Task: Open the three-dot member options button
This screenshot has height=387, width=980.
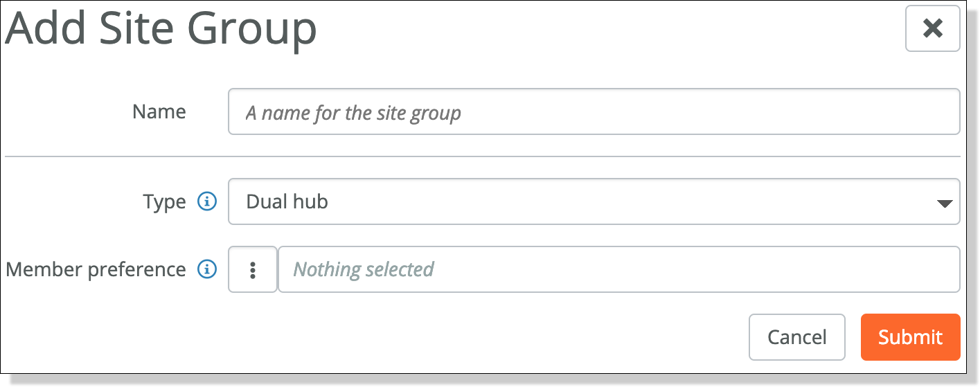Action: coord(253,269)
